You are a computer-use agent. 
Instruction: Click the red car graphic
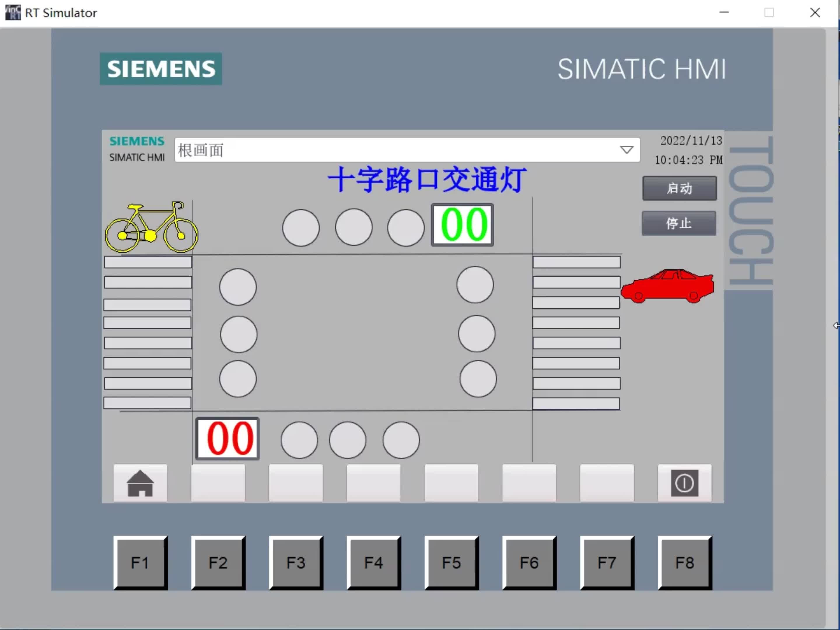click(667, 287)
